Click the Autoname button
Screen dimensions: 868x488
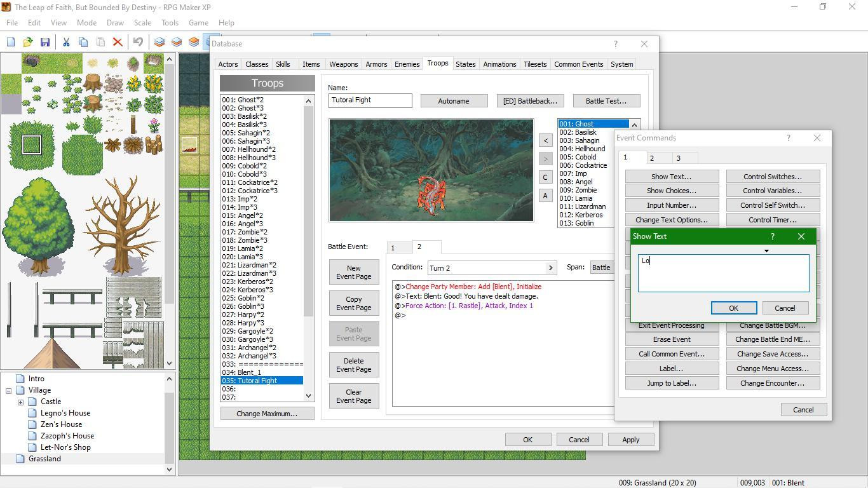[x=454, y=101]
